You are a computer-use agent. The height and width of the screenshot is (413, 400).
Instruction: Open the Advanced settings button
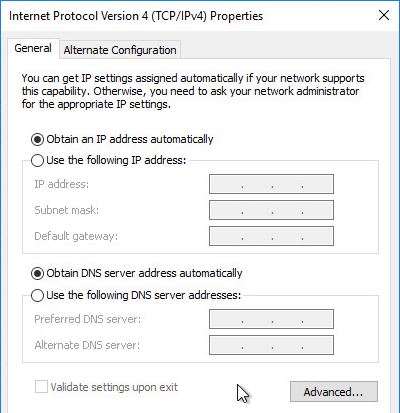coord(334,392)
